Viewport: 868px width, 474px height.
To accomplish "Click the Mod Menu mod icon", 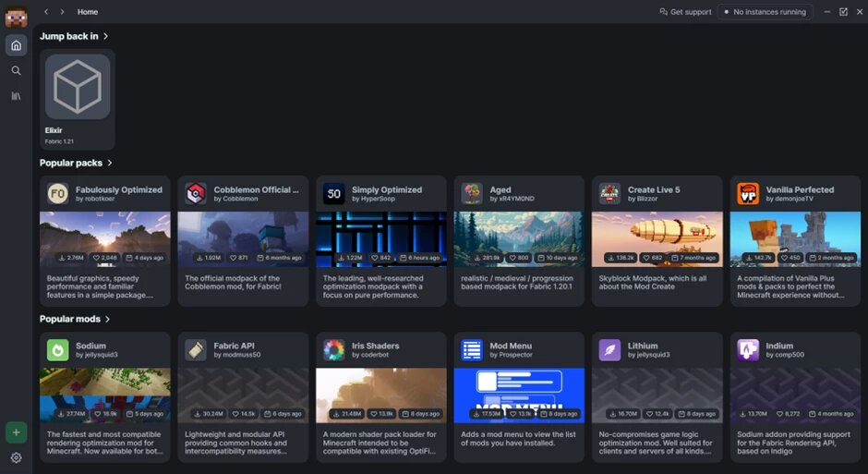I will tap(472, 350).
